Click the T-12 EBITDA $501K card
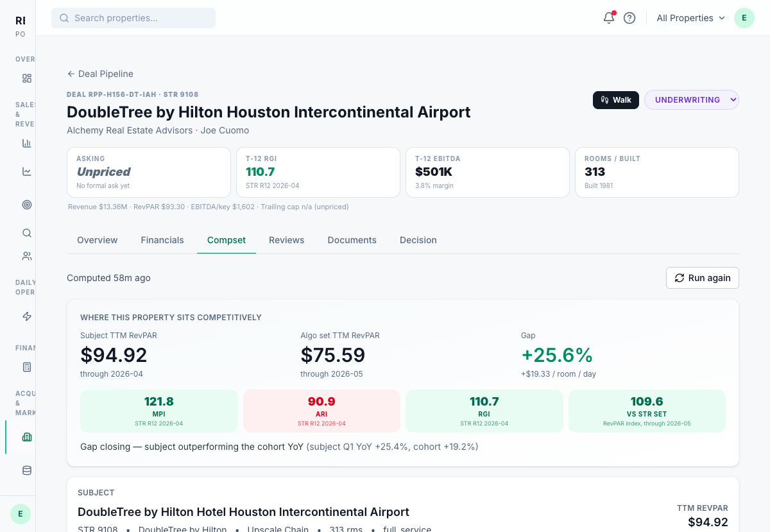Image resolution: width=770 pixels, height=532 pixels. pyautogui.click(x=488, y=172)
